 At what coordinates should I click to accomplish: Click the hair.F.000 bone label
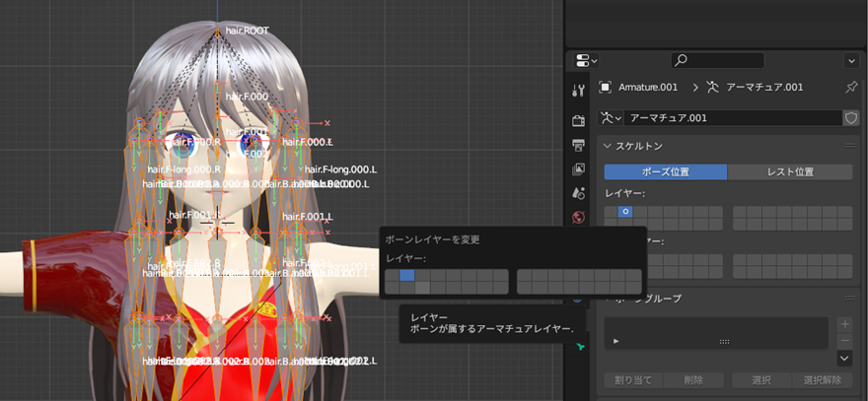[247, 97]
